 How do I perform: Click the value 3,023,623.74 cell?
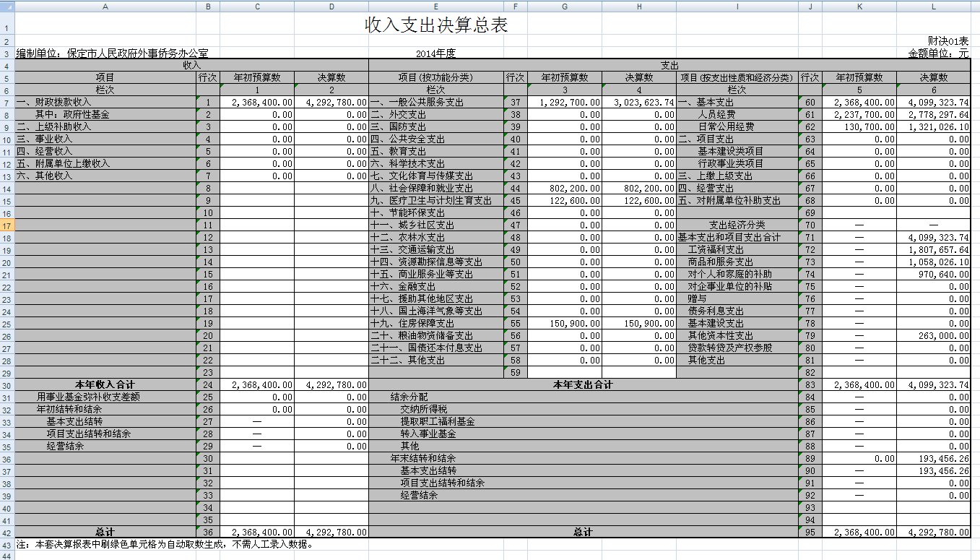point(639,103)
